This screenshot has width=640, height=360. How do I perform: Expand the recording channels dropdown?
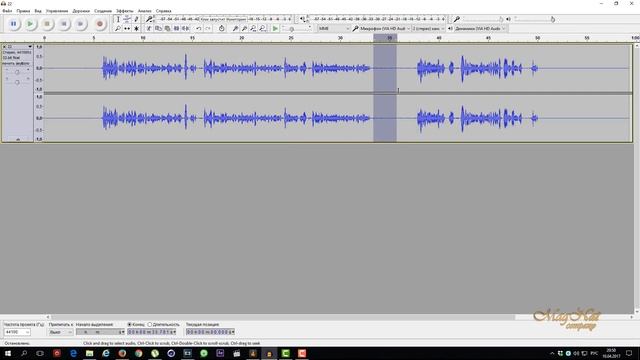(x=428, y=29)
